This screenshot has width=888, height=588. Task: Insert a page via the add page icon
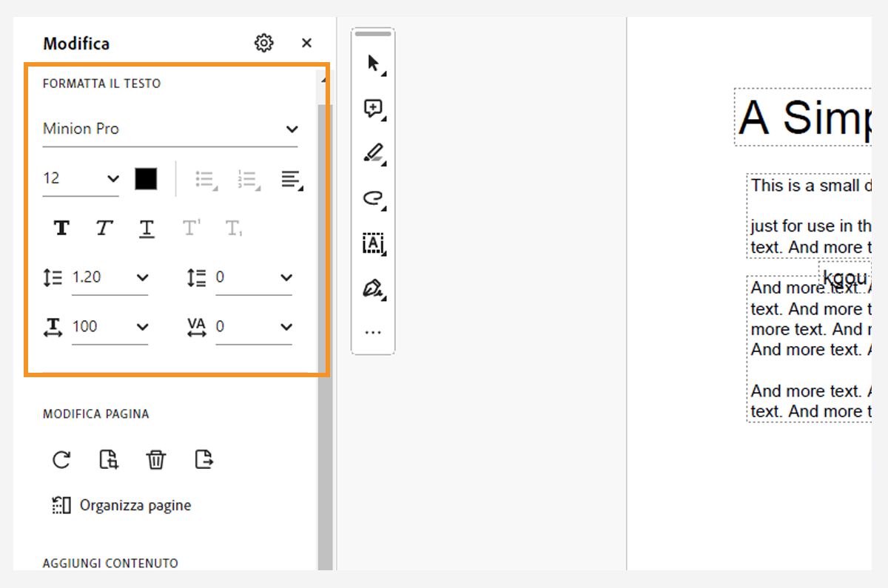click(x=109, y=459)
